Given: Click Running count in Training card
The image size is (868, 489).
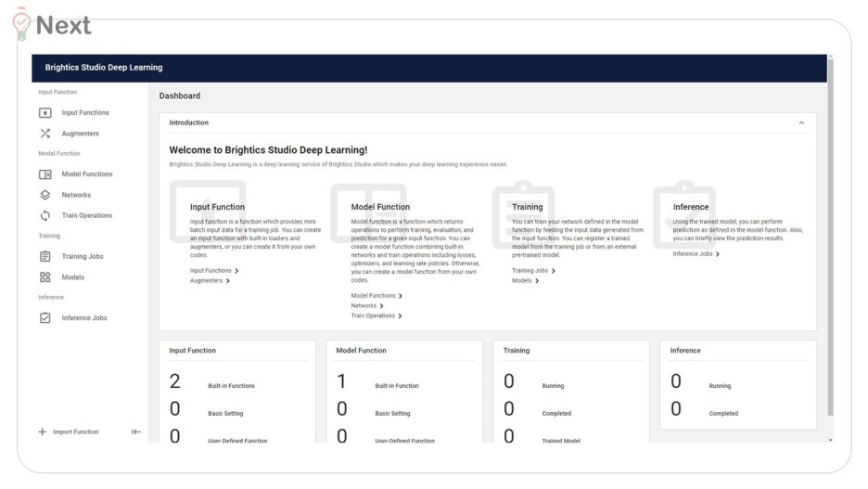Looking at the screenshot, I should click(509, 381).
